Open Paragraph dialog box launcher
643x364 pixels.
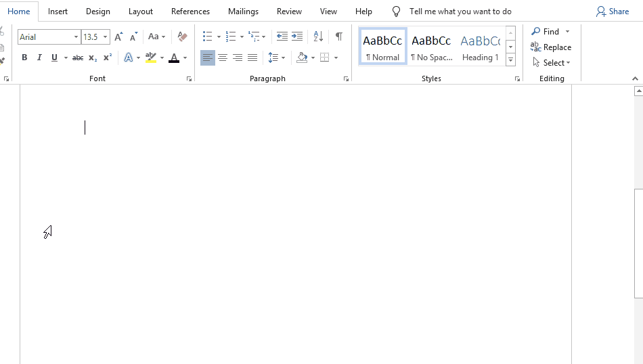click(x=346, y=78)
